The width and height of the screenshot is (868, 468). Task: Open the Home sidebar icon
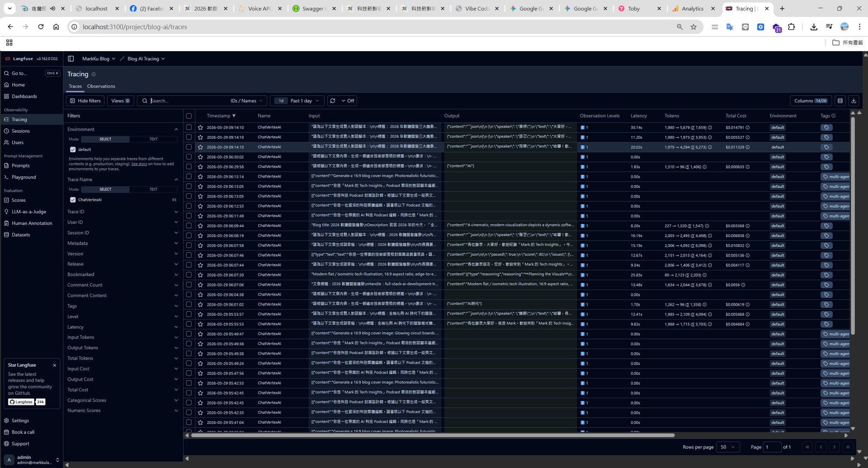click(x=6, y=85)
